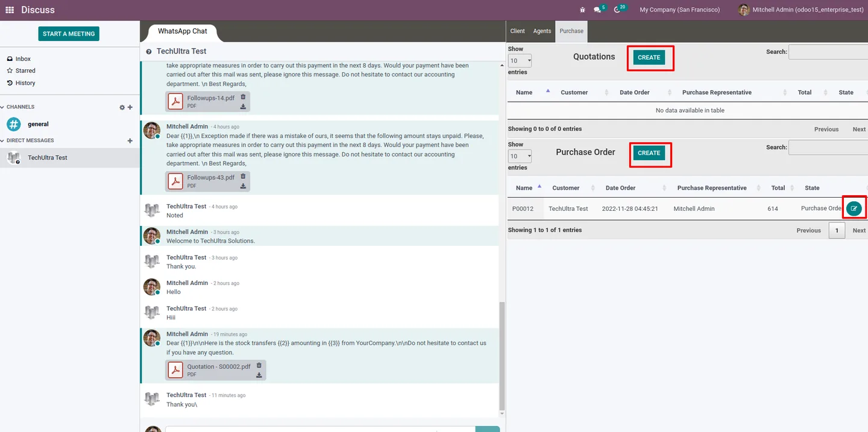The width and height of the screenshot is (868, 432).
Task: Click PDF icon of Quotation - S00002.pdf
Action: [175, 370]
